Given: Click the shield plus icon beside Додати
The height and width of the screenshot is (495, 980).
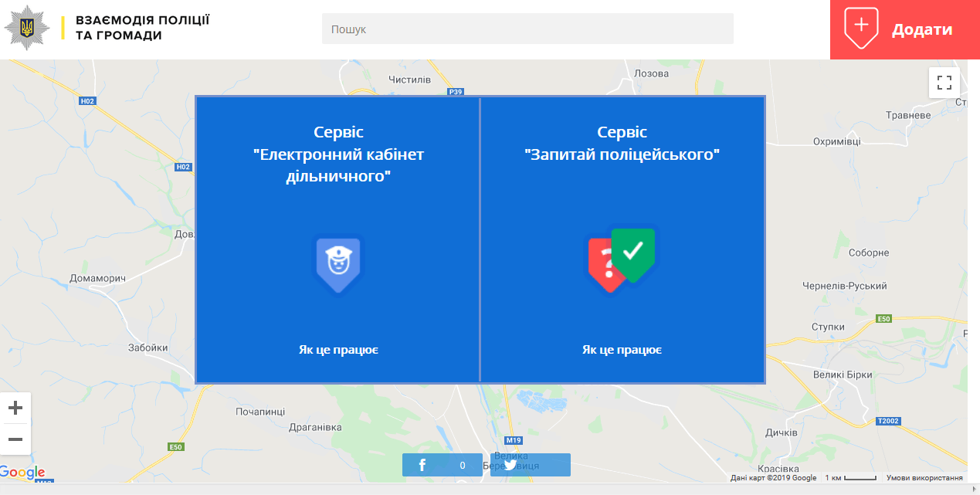Looking at the screenshot, I should coord(862,29).
